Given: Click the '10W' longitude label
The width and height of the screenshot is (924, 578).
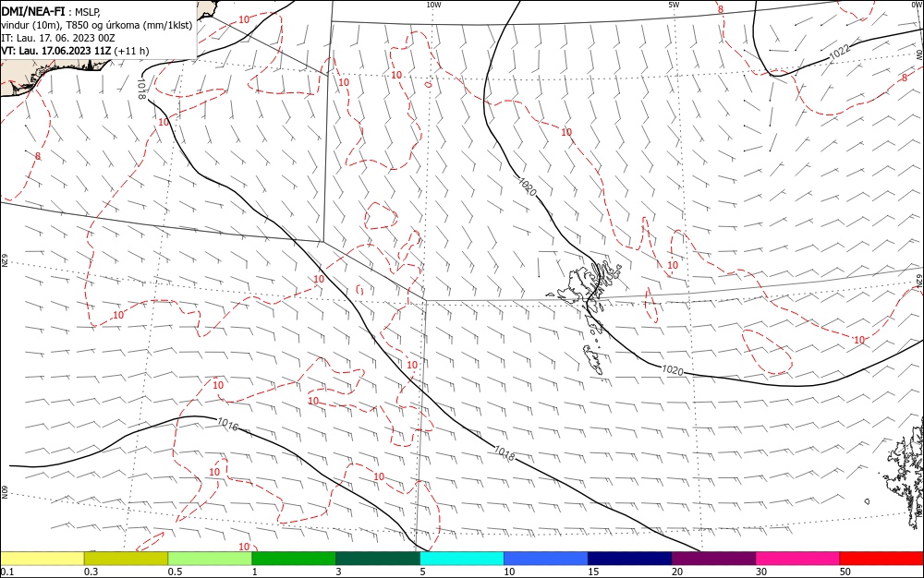Looking at the screenshot, I should click(x=433, y=5).
